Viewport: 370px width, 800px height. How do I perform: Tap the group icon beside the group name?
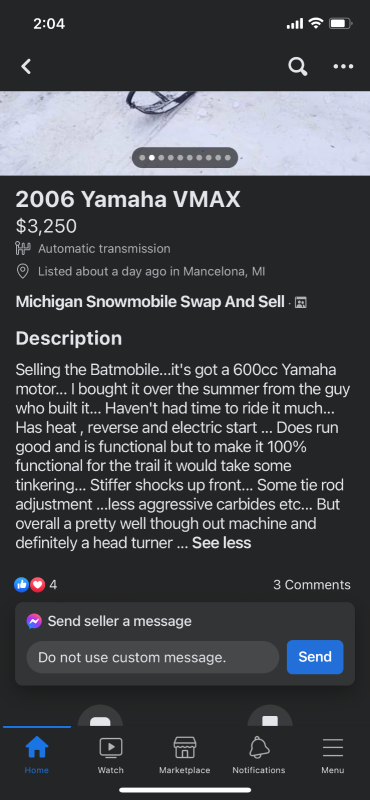coord(301,302)
